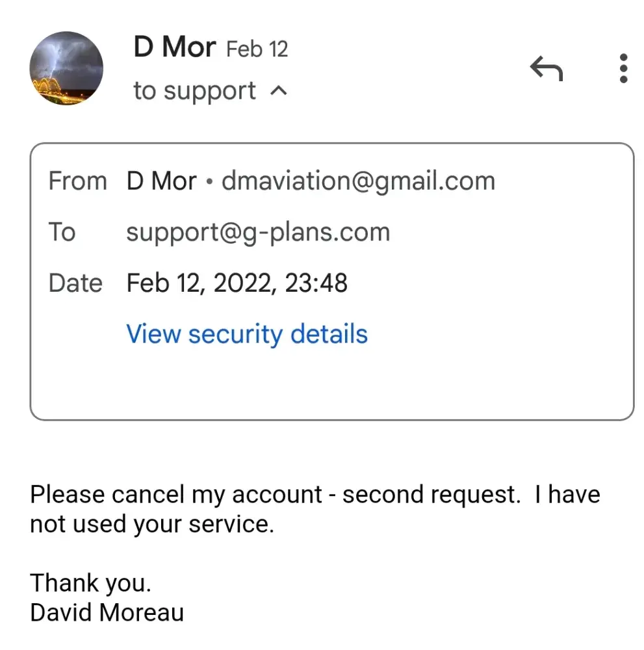644x650 pixels.
Task: Tap the bold sender name D Mor
Action: 174,47
